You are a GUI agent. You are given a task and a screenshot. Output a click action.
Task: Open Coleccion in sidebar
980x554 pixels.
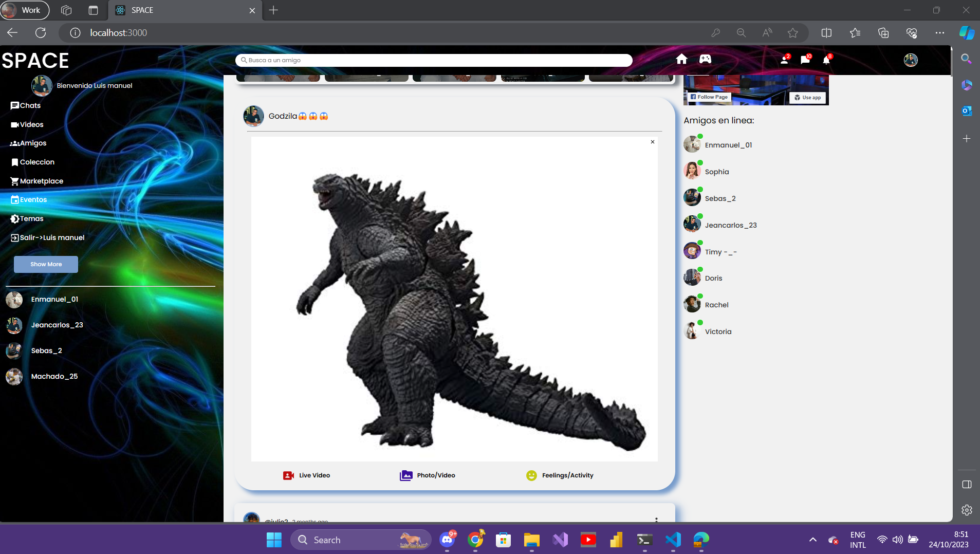pyautogui.click(x=33, y=162)
